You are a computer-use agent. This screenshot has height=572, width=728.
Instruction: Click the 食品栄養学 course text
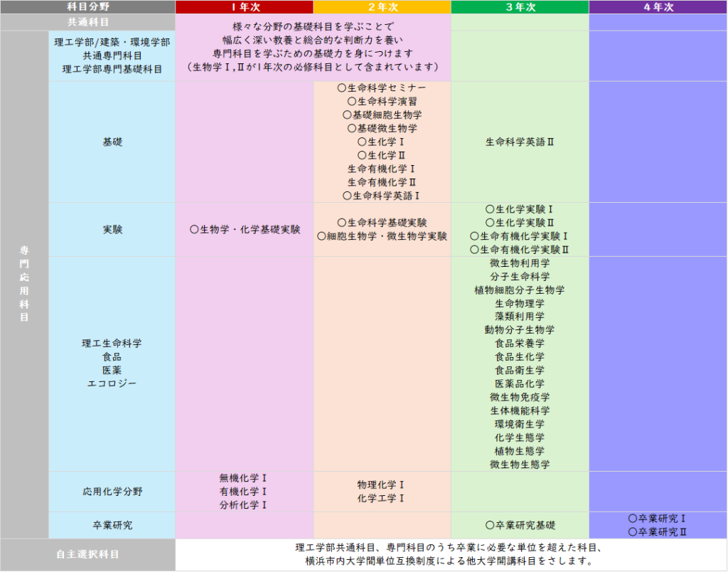coord(520,344)
